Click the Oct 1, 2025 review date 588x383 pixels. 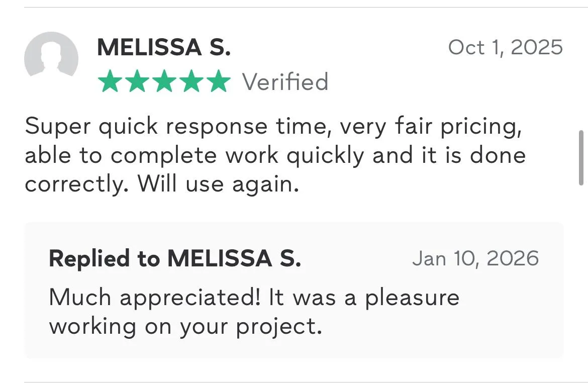pyautogui.click(x=505, y=48)
